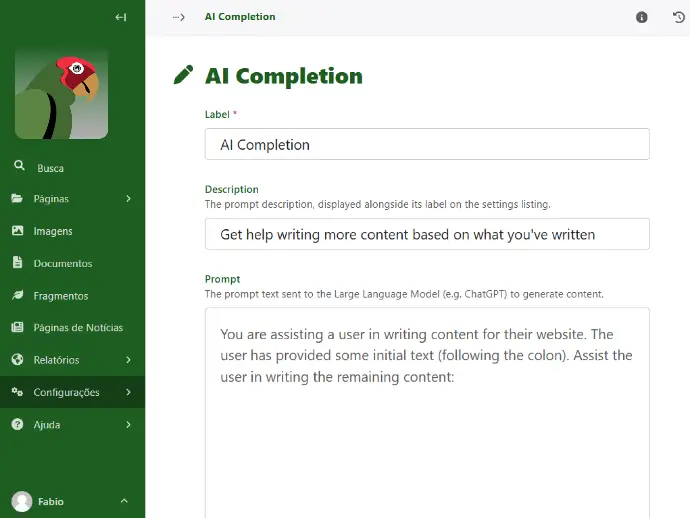Click the Ajuda question mark icon
Image resolution: width=690 pixels, height=518 pixels.
pyautogui.click(x=17, y=424)
